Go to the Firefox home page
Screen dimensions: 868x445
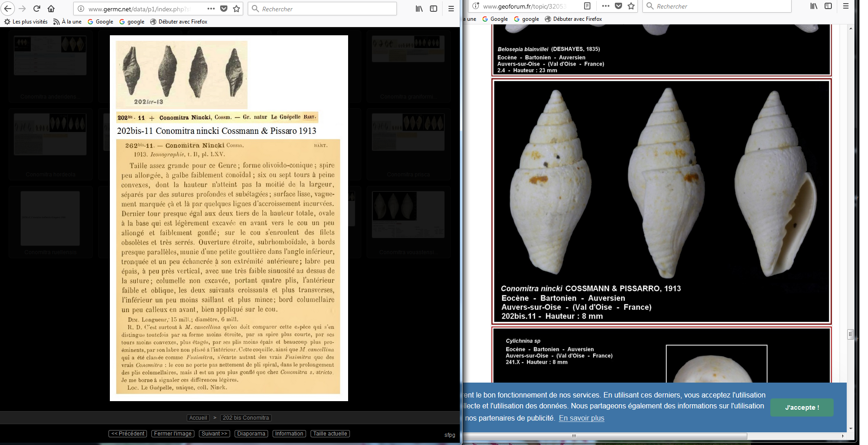51,9
